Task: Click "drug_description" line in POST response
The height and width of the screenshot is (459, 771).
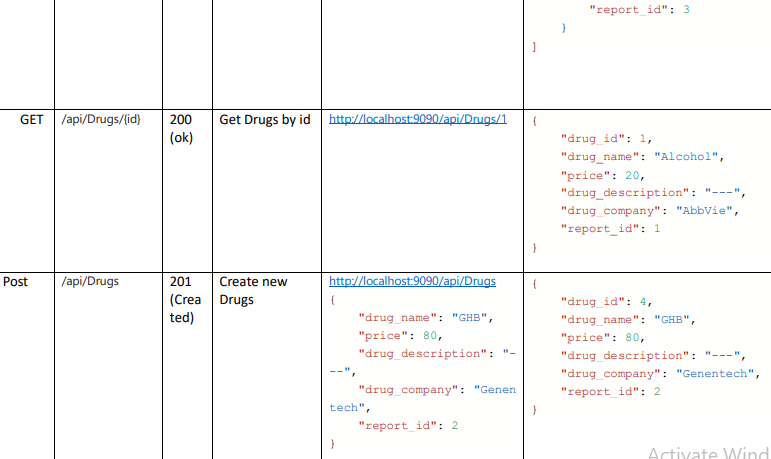Action: coord(653,356)
